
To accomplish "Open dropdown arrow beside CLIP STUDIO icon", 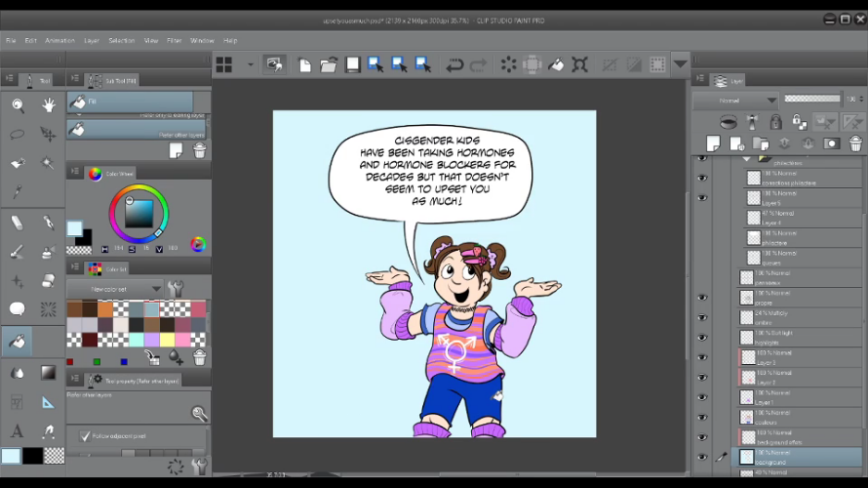I will [251, 64].
